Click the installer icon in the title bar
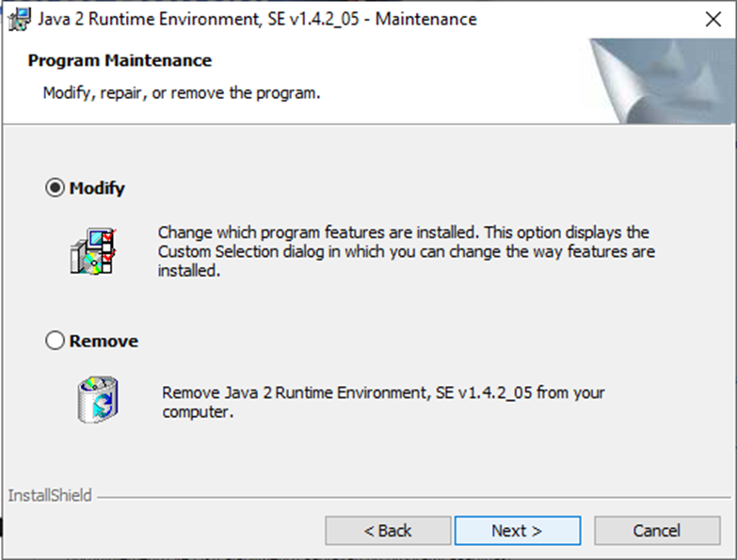This screenshot has height=560, width=737. click(x=20, y=19)
